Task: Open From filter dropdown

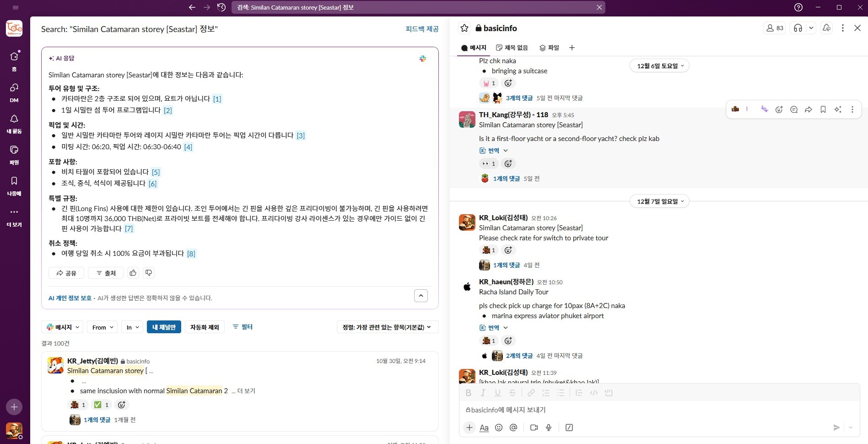Action: tap(102, 327)
